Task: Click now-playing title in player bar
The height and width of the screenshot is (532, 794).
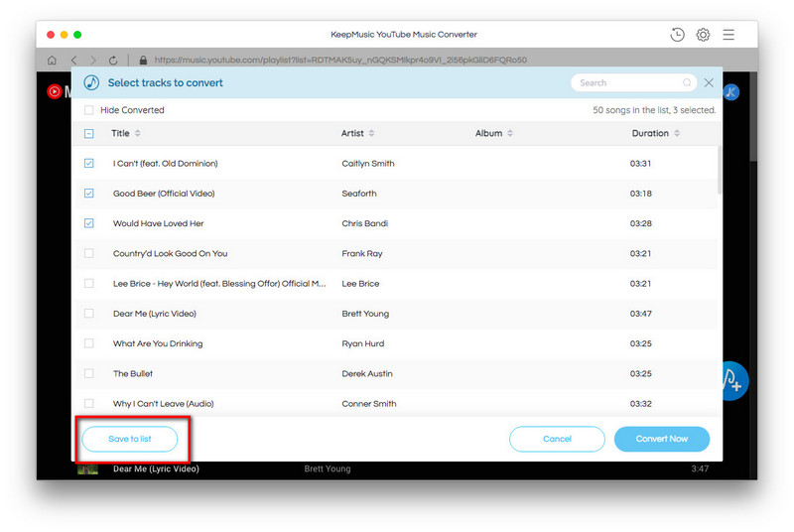Action: tap(156, 468)
